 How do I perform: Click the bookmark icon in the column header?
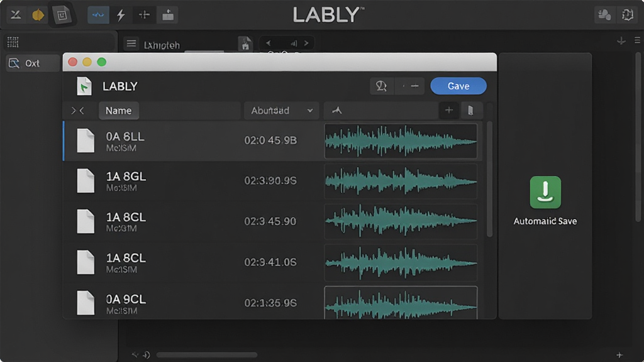(x=470, y=111)
